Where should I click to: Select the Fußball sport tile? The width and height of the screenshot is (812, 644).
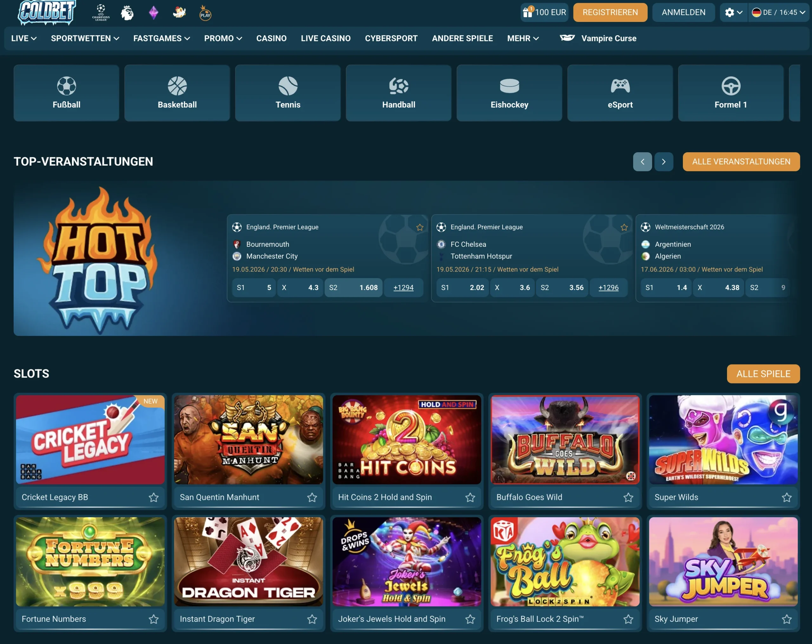coord(66,93)
